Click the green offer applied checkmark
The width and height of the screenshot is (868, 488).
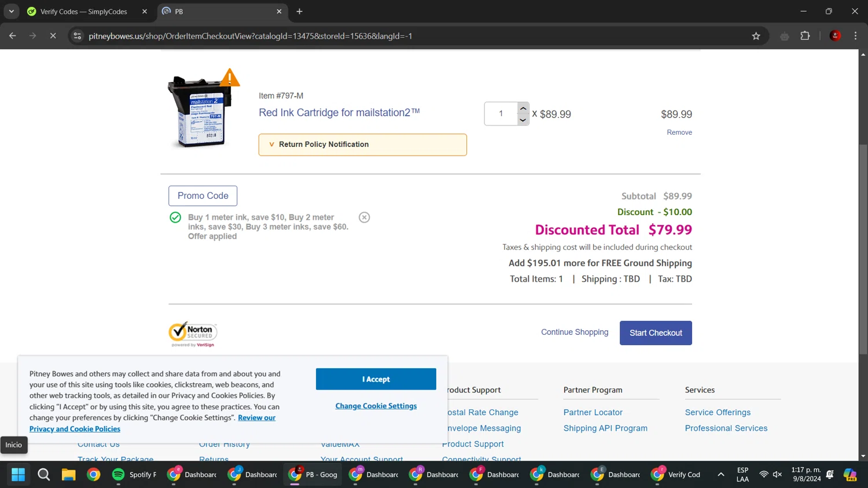(x=175, y=217)
